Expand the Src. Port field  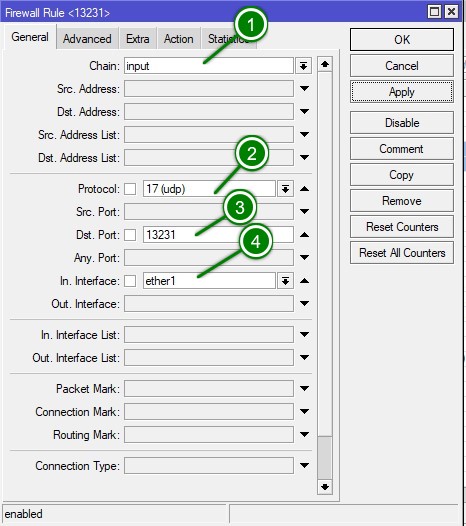click(x=304, y=212)
